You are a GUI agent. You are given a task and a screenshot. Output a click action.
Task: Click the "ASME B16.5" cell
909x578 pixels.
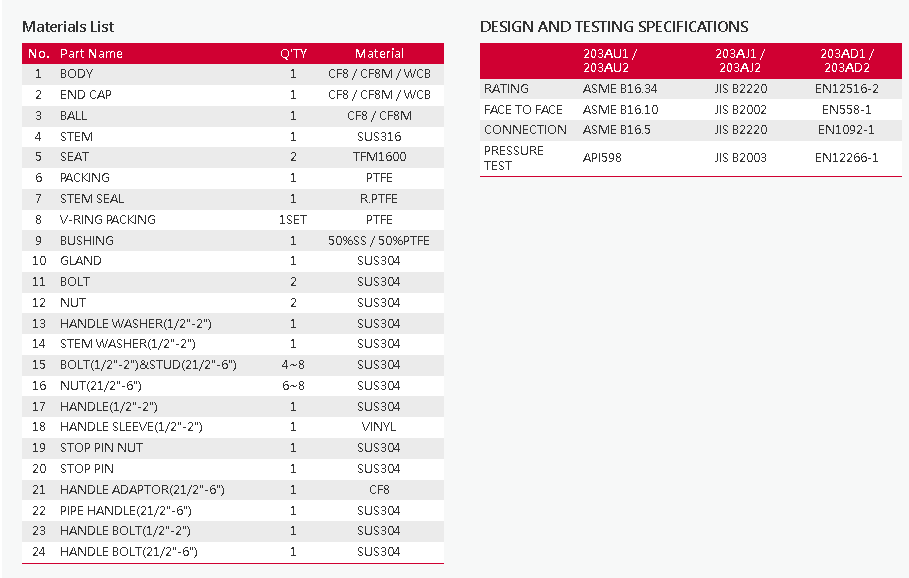pos(616,130)
